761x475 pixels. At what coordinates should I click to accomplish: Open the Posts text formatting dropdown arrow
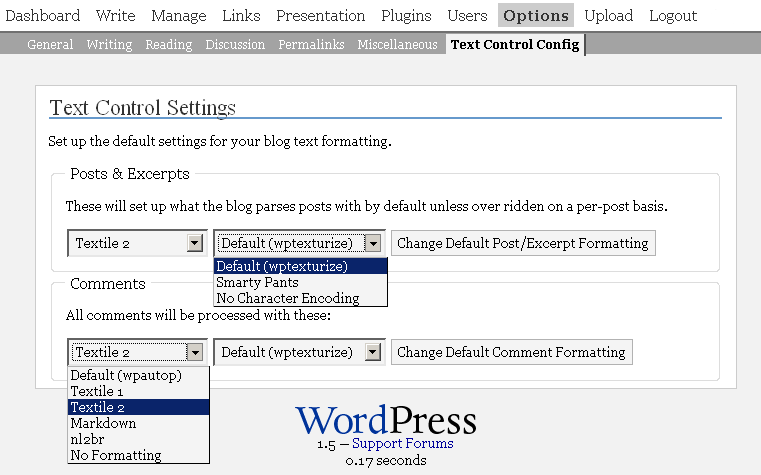[195, 243]
